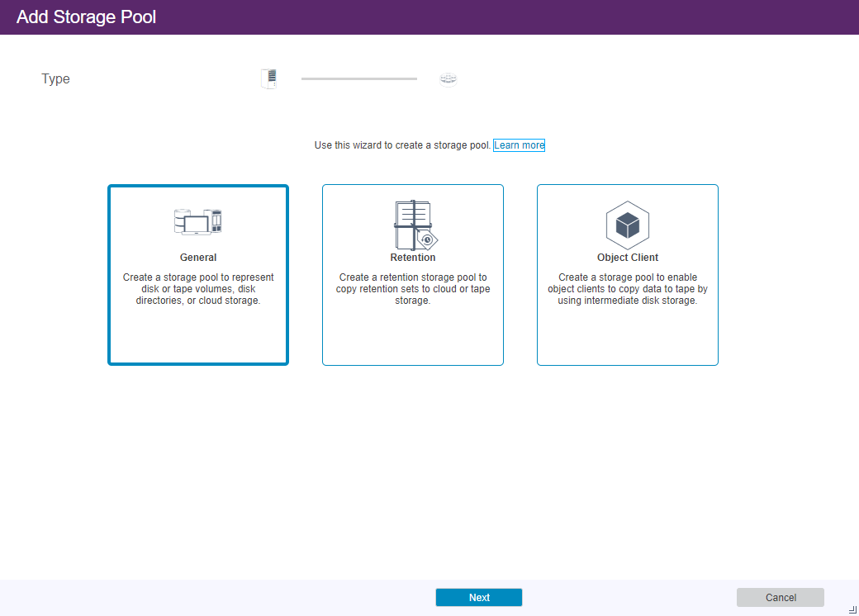Click the wizard progress bar line
This screenshot has height=616, width=859.
359,78
